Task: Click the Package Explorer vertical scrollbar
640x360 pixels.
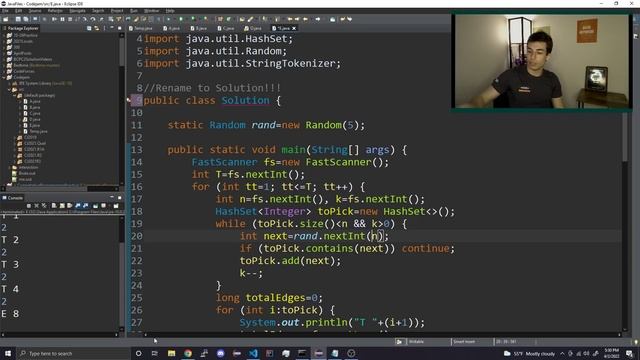Action: [x=121, y=108]
